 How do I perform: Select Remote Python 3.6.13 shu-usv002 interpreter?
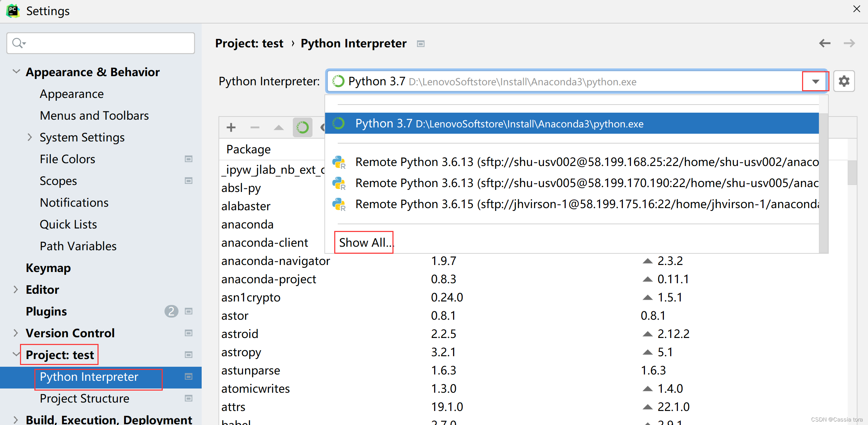click(x=572, y=162)
